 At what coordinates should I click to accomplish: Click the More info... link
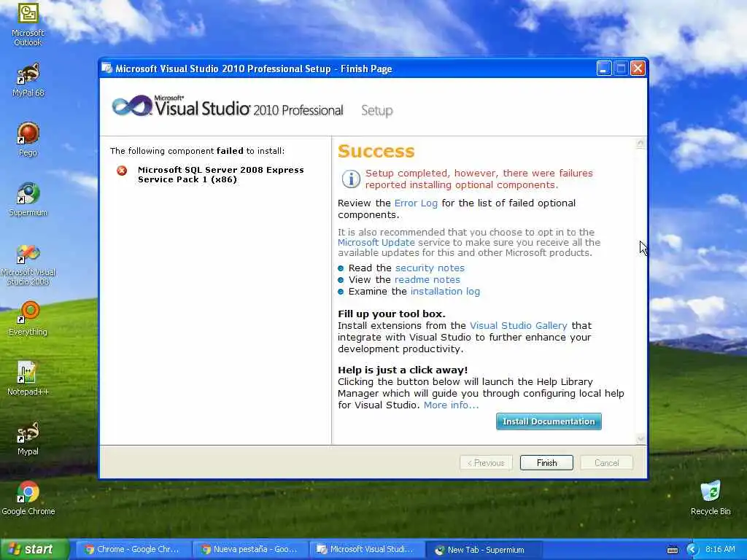(x=451, y=405)
